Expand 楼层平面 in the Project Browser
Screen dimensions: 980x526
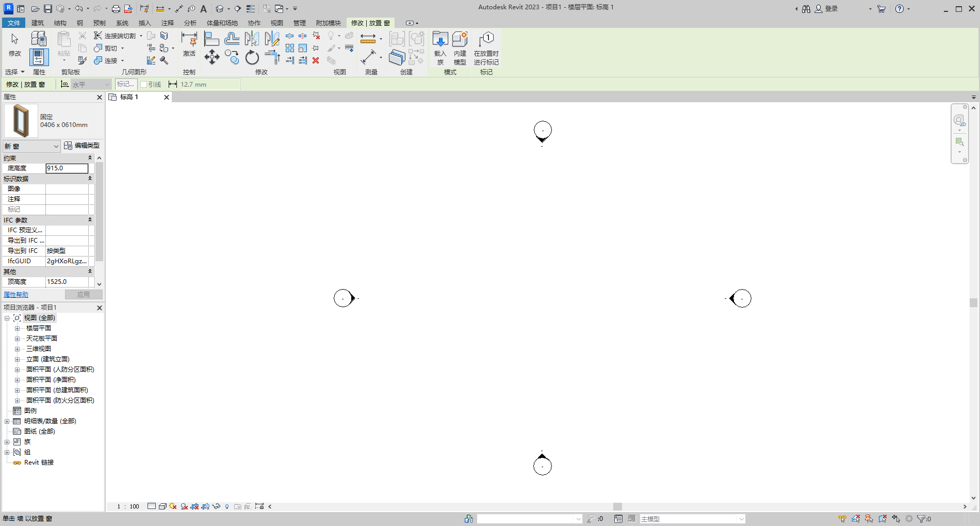click(x=17, y=328)
